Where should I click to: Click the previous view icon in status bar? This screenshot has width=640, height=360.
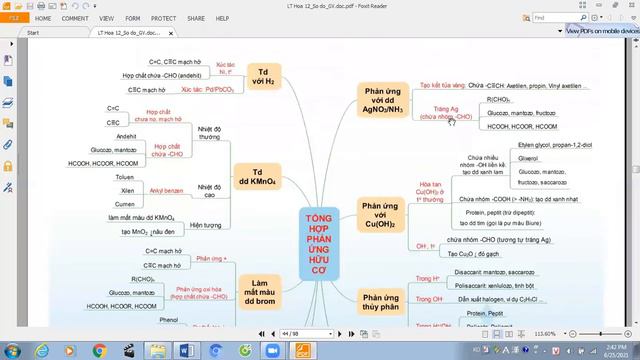[364, 334]
